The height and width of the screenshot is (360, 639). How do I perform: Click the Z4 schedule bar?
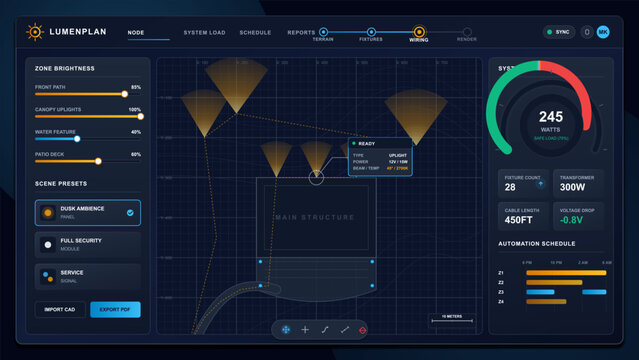pyautogui.click(x=546, y=302)
